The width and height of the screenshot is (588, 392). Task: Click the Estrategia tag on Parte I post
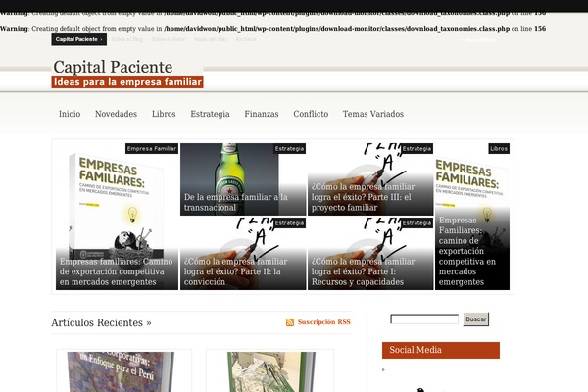tap(416, 223)
